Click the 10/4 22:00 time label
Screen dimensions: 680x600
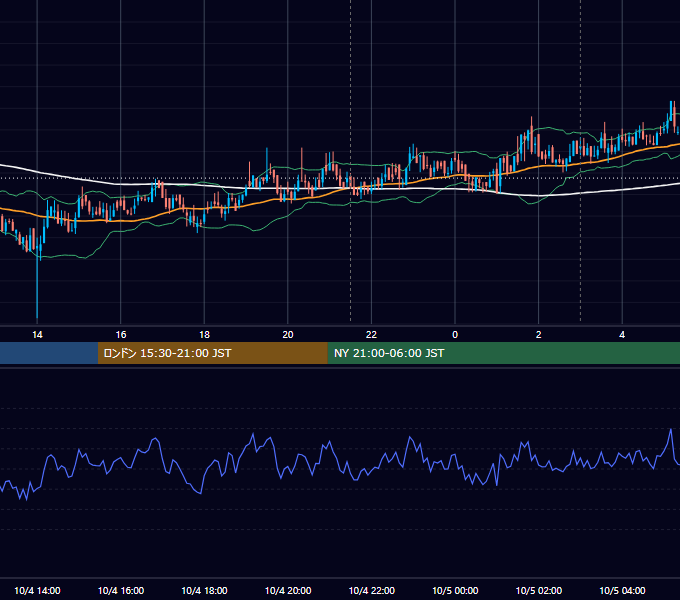pos(372,590)
